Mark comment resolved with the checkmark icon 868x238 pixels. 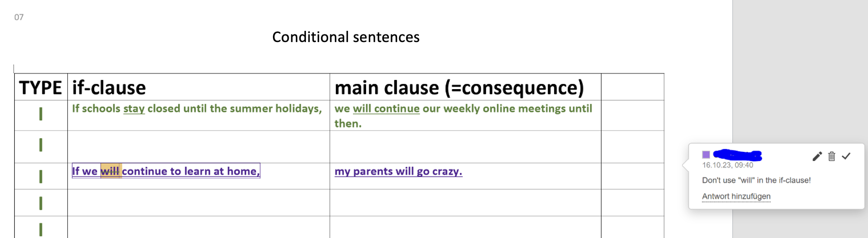pyautogui.click(x=846, y=156)
